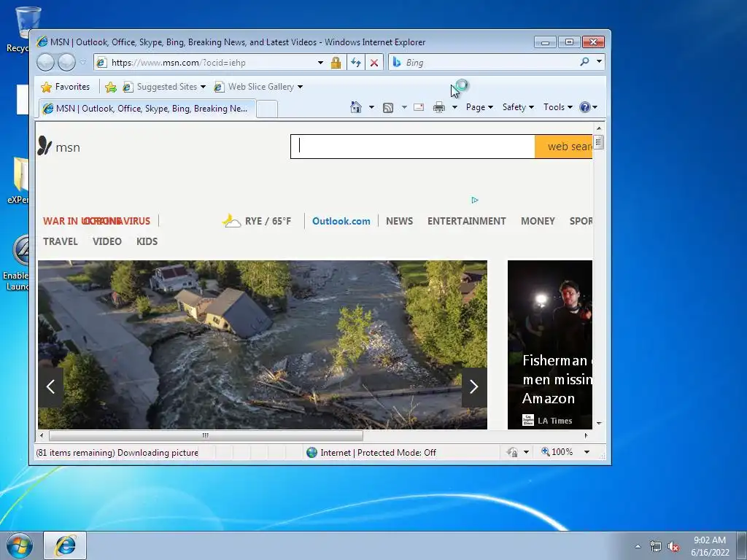Click the 100% zoom level button

click(557, 452)
